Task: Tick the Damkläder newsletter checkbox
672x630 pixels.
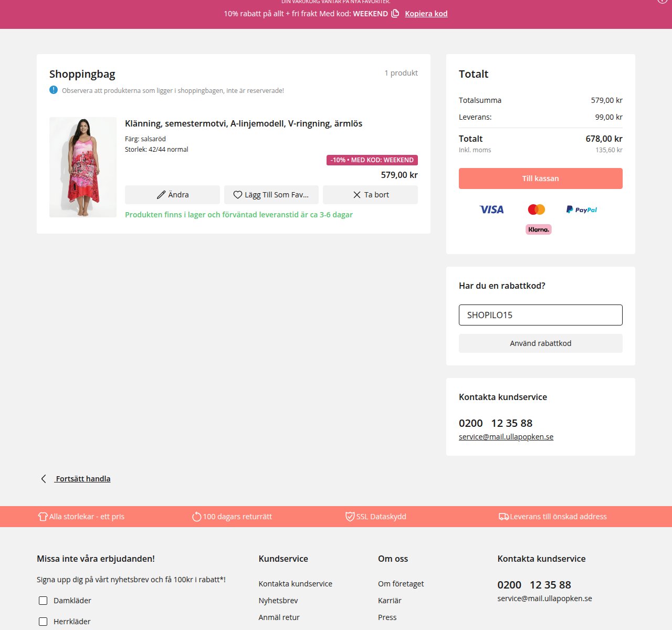Action: tap(43, 601)
